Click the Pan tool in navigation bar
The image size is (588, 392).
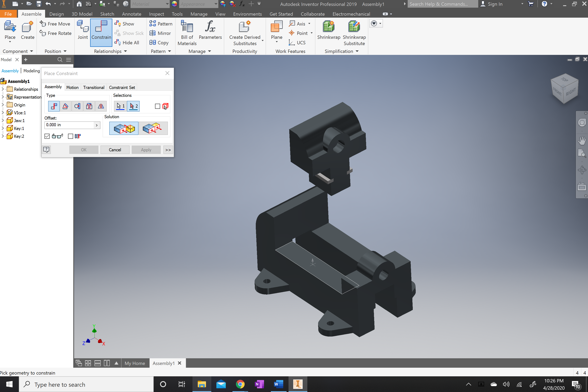582,141
